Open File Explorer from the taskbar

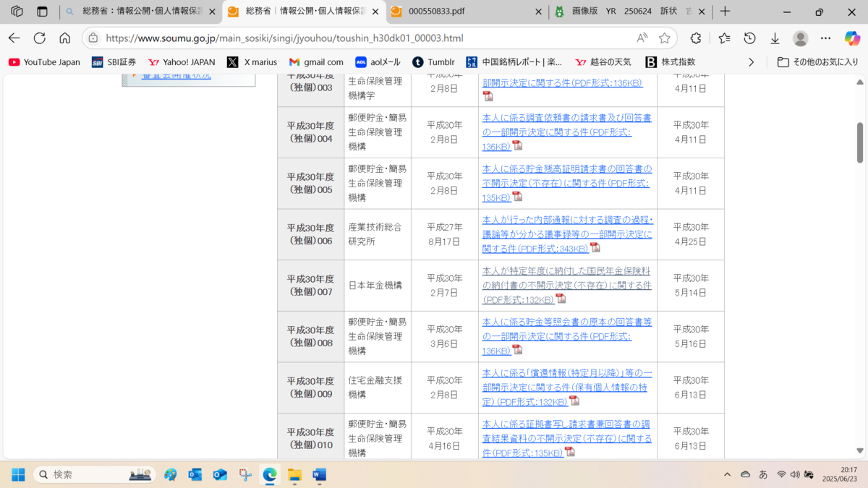pos(294,474)
